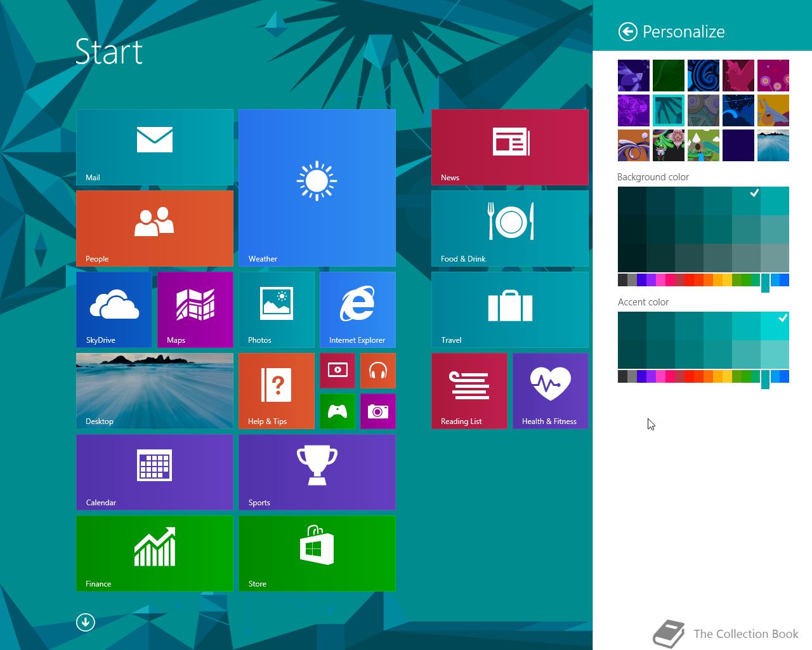Open the Store tile
Viewport: 812px width, 650px height.
click(x=317, y=554)
